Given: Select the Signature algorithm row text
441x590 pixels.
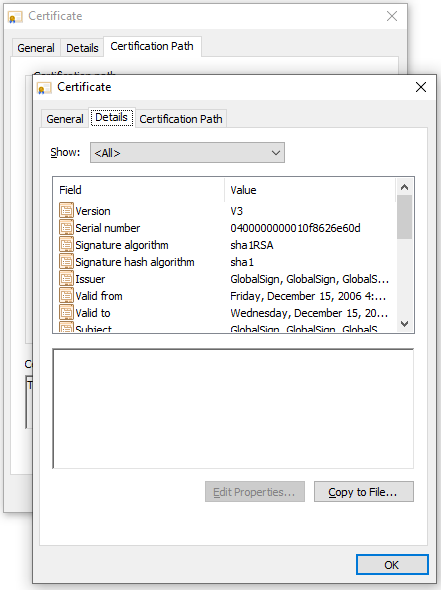Looking at the screenshot, I should (122, 245).
